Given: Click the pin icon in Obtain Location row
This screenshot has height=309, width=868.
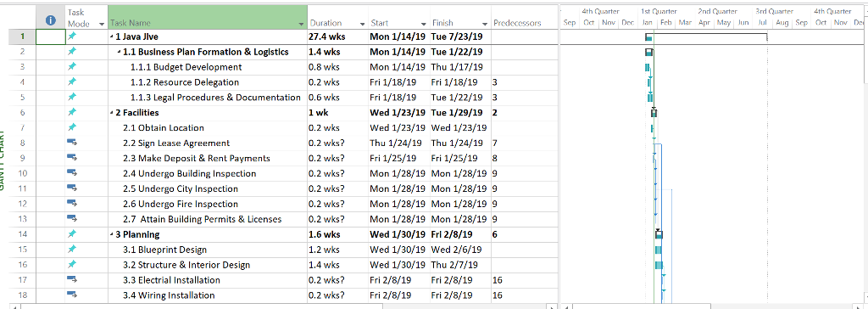Looking at the screenshot, I should 72,127.
